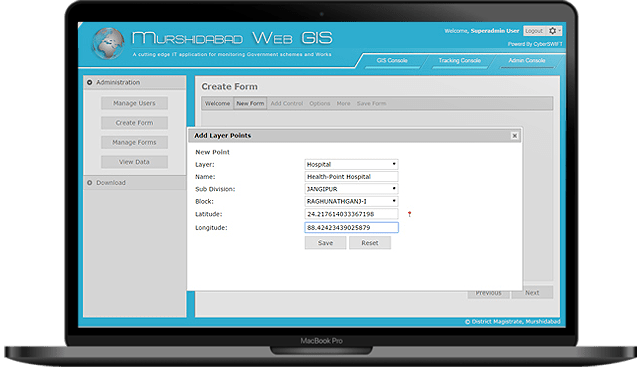This screenshot has width=640, height=367.
Task: Click the Logout button
Action: 534,31
